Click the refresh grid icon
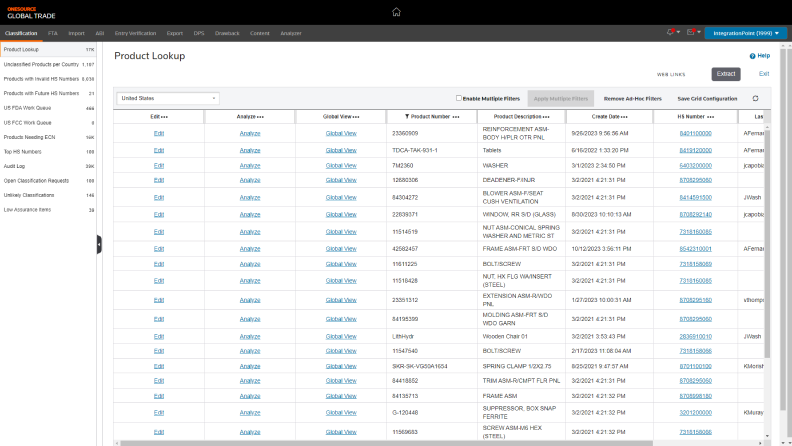The image size is (792, 446). (755, 98)
